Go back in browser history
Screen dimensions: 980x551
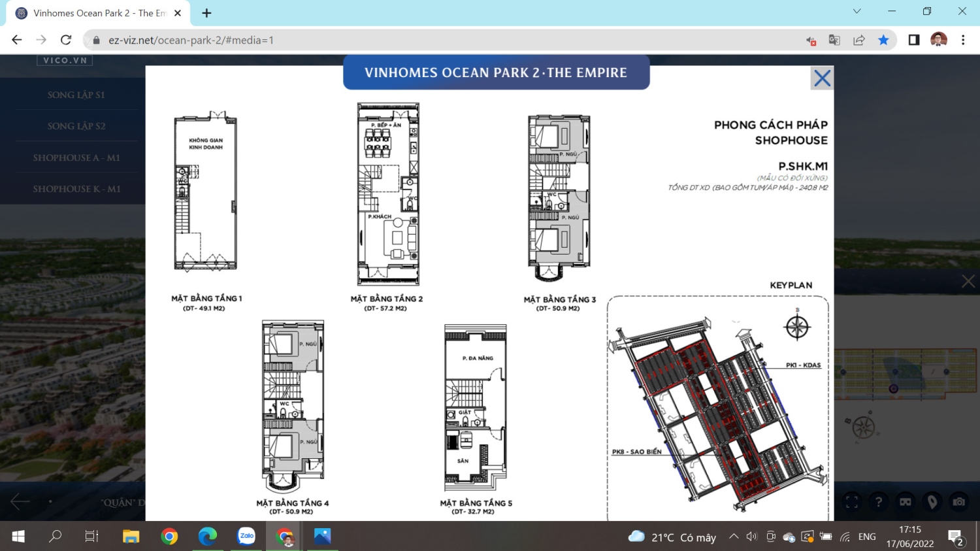17,40
